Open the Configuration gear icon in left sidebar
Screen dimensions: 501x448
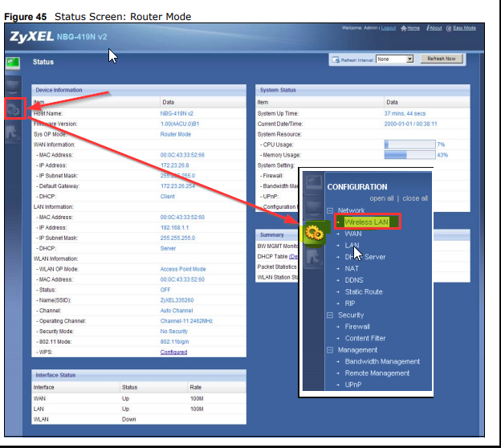click(14, 109)
